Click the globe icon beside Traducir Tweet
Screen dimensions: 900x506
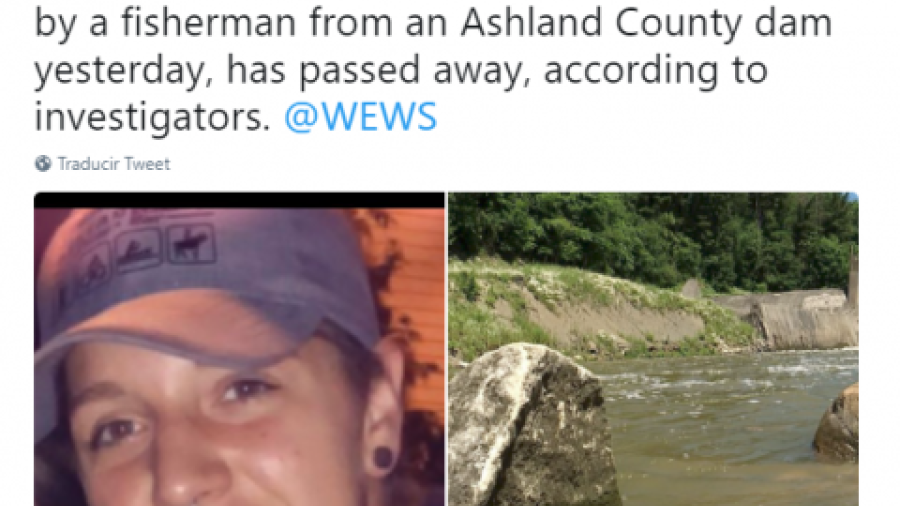coord(43,164)
